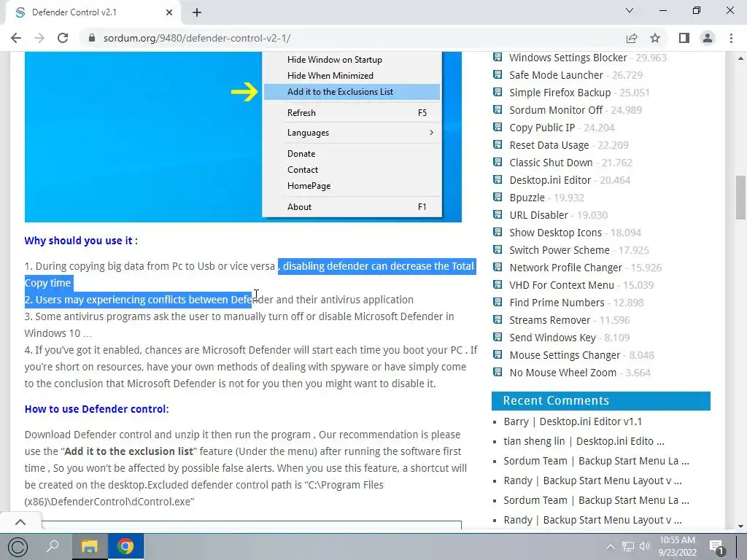Click the 'How to use Defender control' heading
747x560 pixels.
[x=97, y=409]
